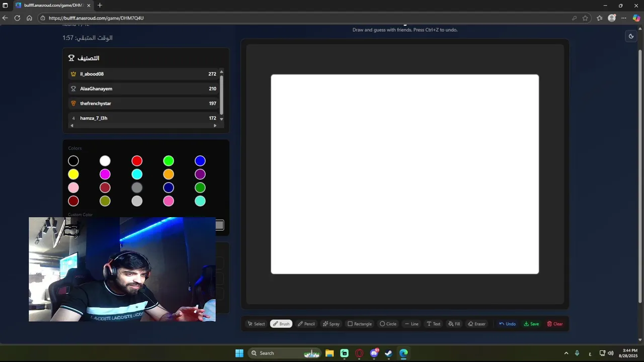Pick the purple color swatch

200,174
